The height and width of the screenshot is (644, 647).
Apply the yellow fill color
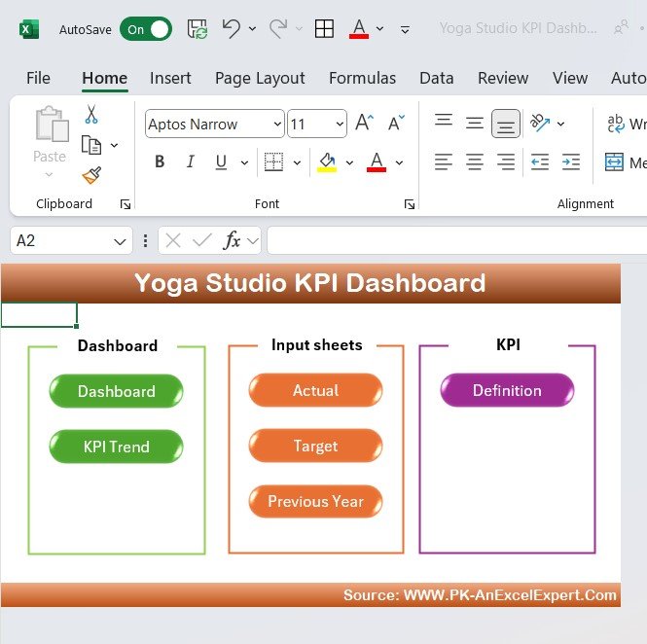point(327,161)
